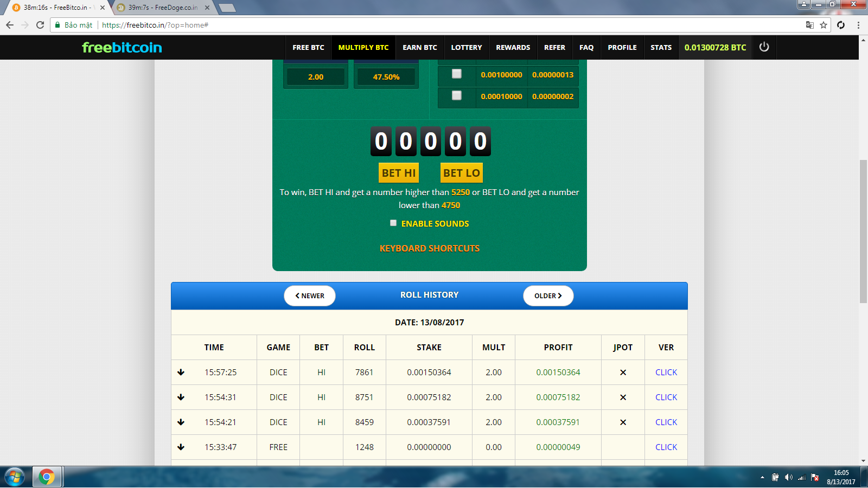Click the volume icon in system tray
868x488 pixels.
coord(789,477)
